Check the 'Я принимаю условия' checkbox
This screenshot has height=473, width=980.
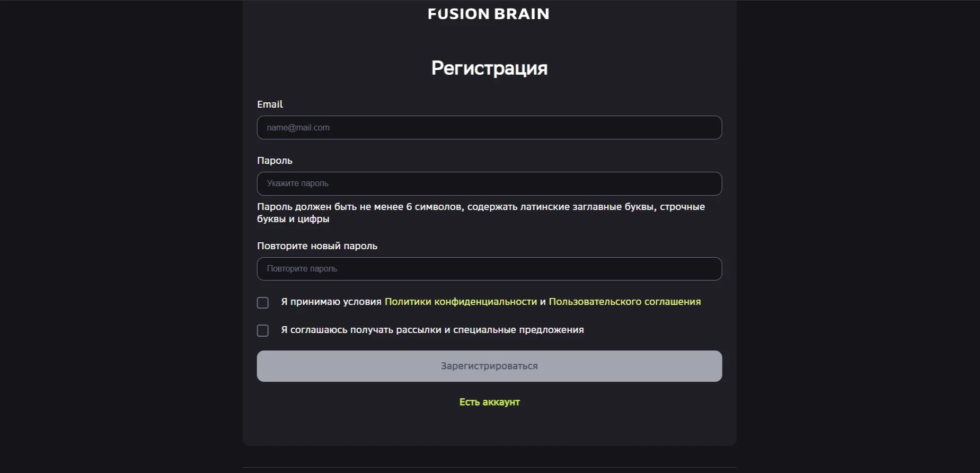[263, 303]
